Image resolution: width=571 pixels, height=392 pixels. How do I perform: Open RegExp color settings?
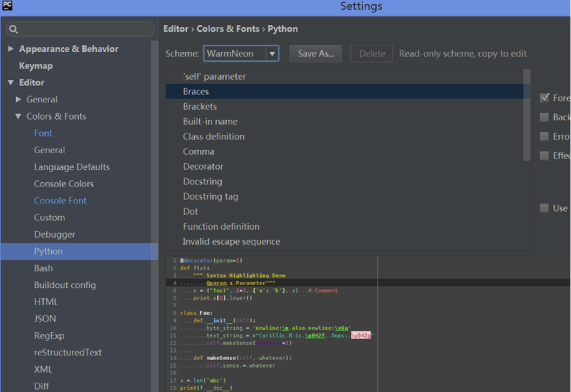(x=49, y=335)
